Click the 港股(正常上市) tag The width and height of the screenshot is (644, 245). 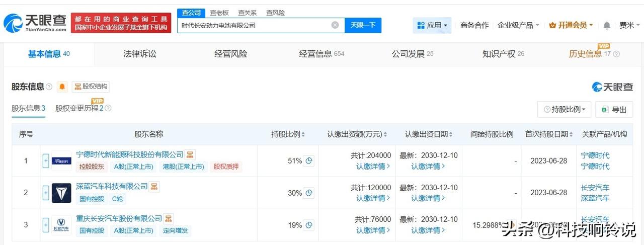click(184, 167)
